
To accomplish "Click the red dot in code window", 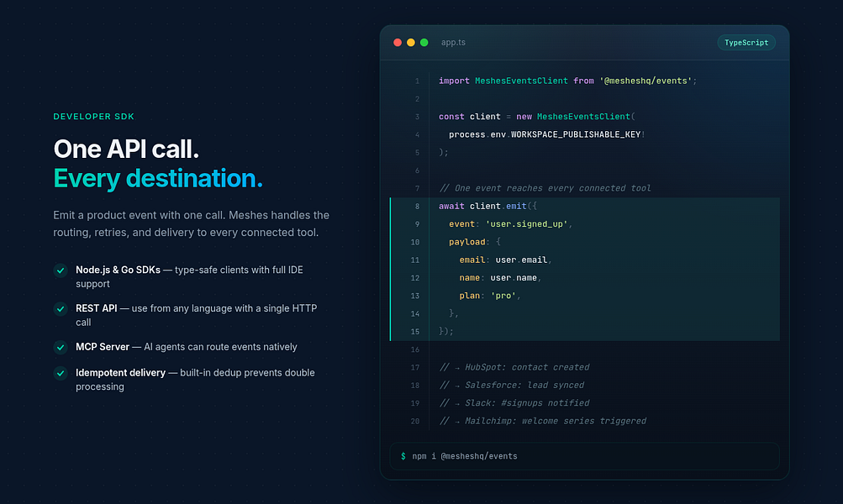I will click(398, 43).
